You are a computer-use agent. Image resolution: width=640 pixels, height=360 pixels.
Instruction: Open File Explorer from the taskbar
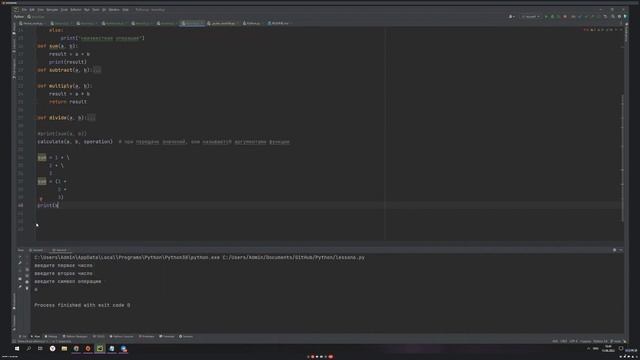[x=64, y=349]
